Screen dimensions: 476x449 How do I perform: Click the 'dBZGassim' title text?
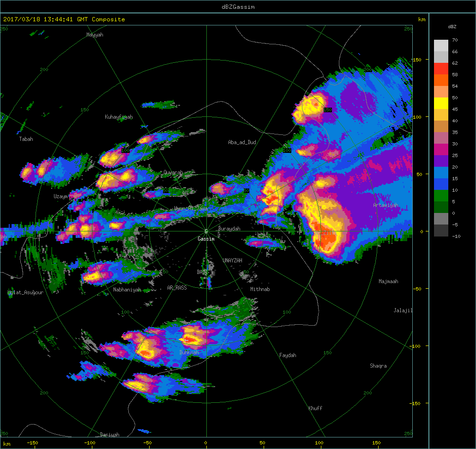pyautogui.click(x=238, y=6)
